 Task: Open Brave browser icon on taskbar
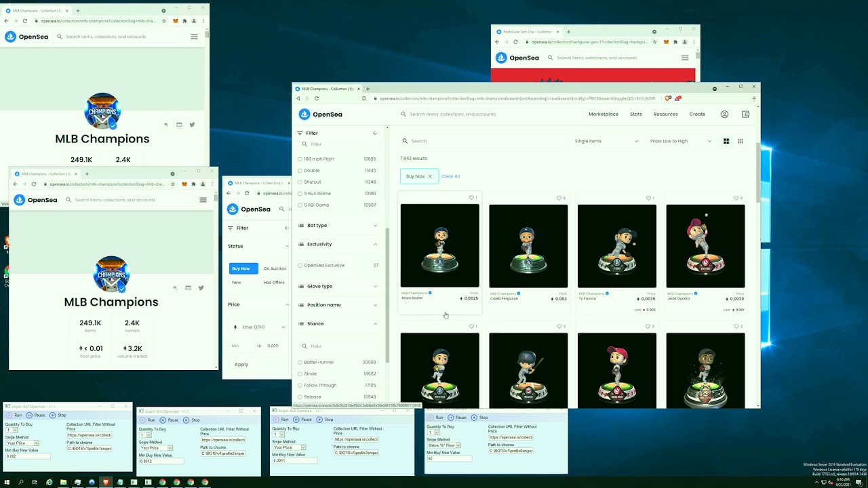tap(106, 482)
